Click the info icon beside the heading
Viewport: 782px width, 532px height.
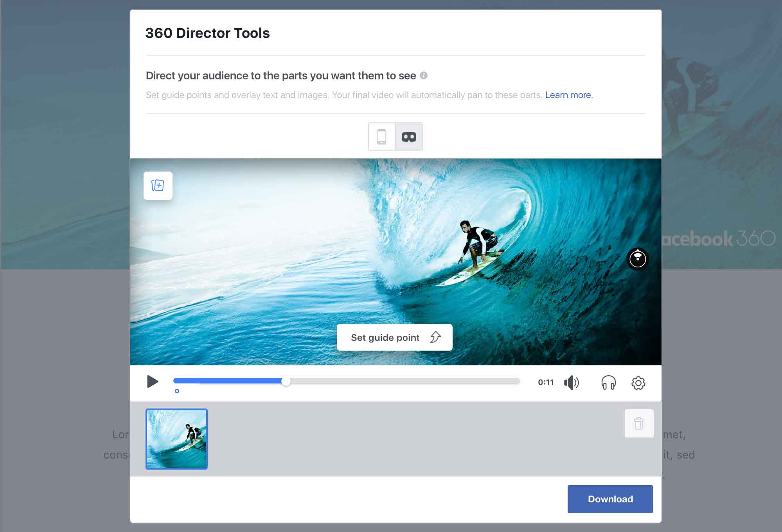coord(424,75)
